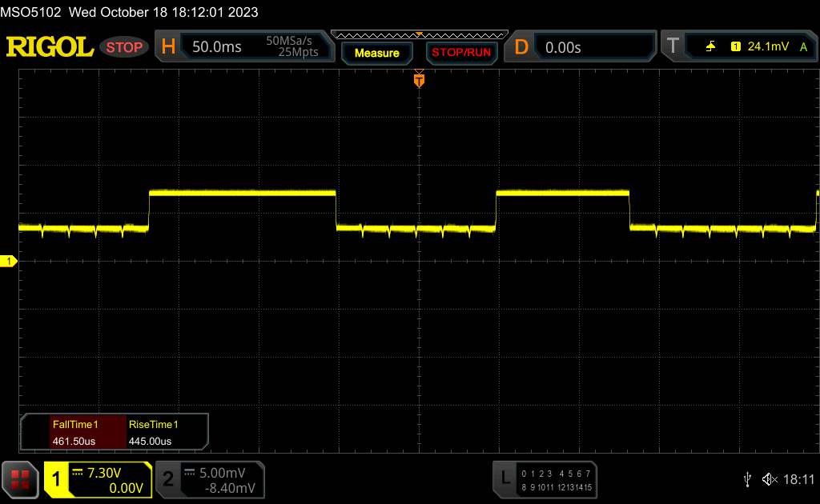Click the waveform memory overview bar
820x504 pixels.
[x=420, y=35]
